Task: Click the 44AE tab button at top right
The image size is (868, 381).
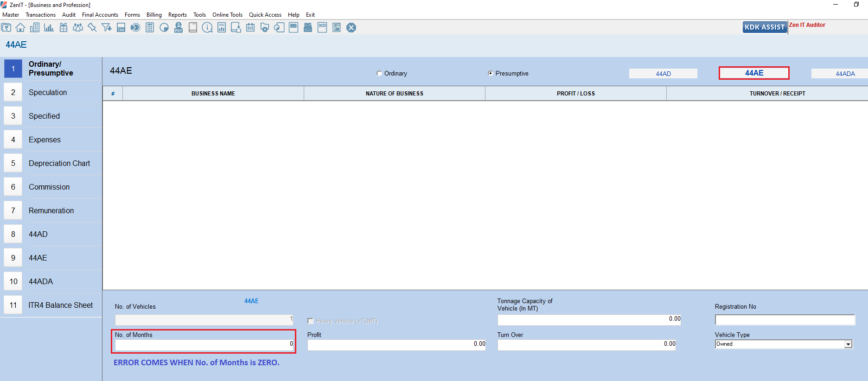Action: (754, 73)
